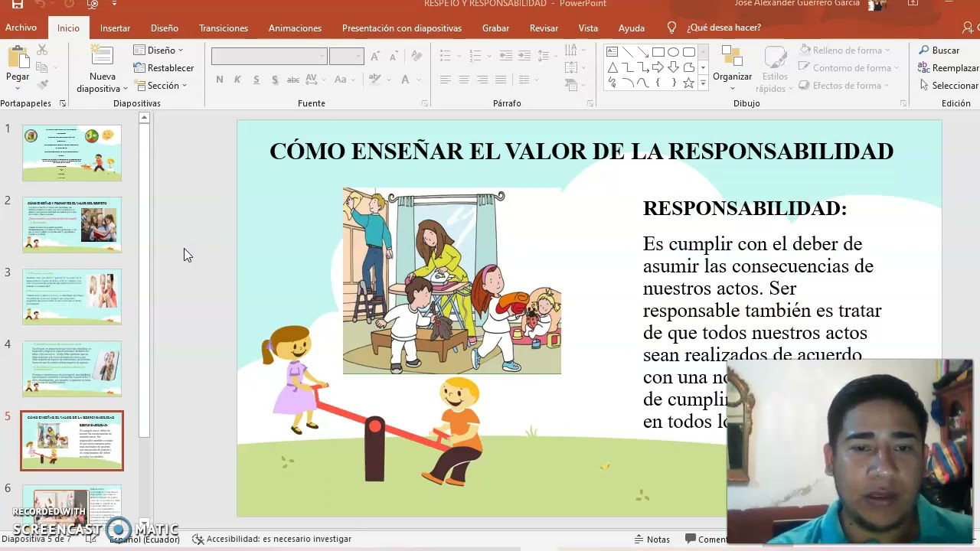980x551 pixels.
Task: Open the Contorno de forma dropdown
Action: pos(848,67)
